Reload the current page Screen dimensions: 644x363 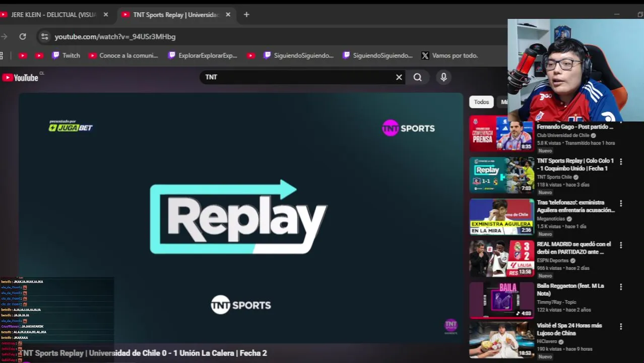coord(23,36)
